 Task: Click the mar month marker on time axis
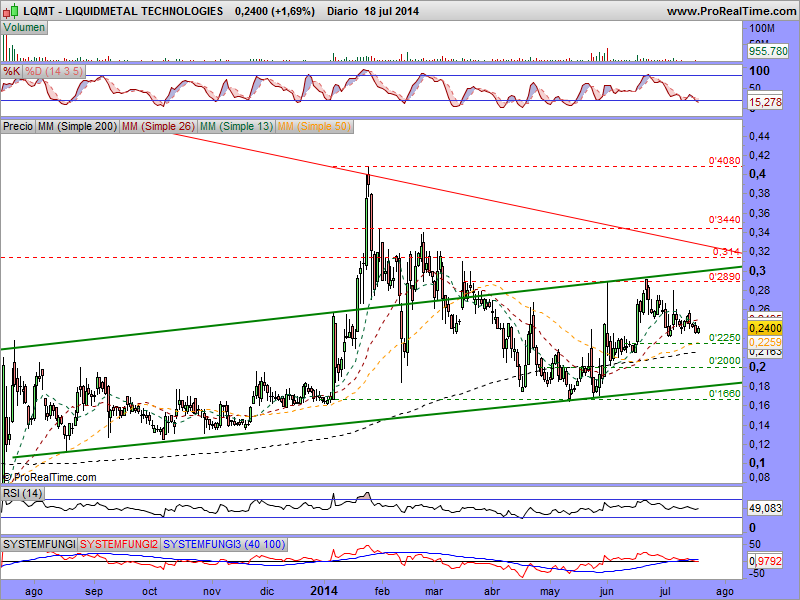tap(434, 591)
